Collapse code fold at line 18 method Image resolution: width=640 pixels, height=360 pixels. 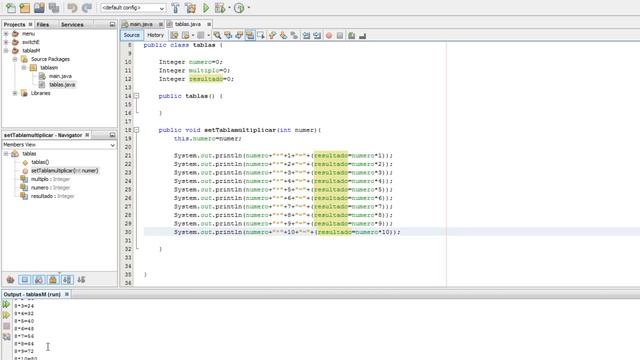click(137, 130)
